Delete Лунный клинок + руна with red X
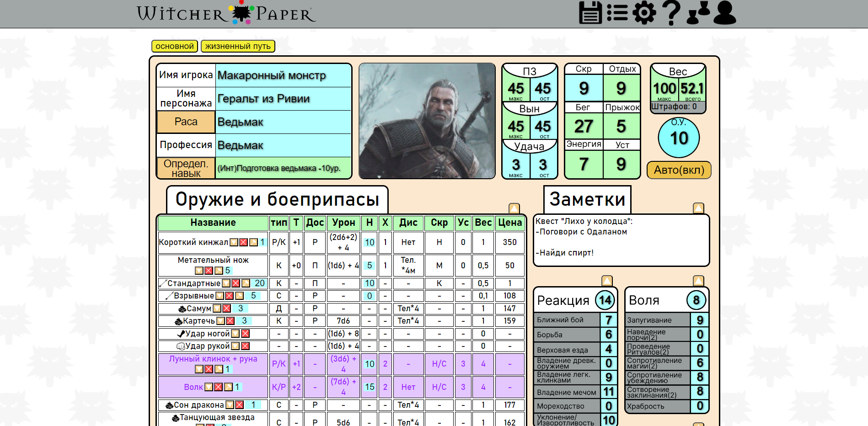 coord(209,369)
